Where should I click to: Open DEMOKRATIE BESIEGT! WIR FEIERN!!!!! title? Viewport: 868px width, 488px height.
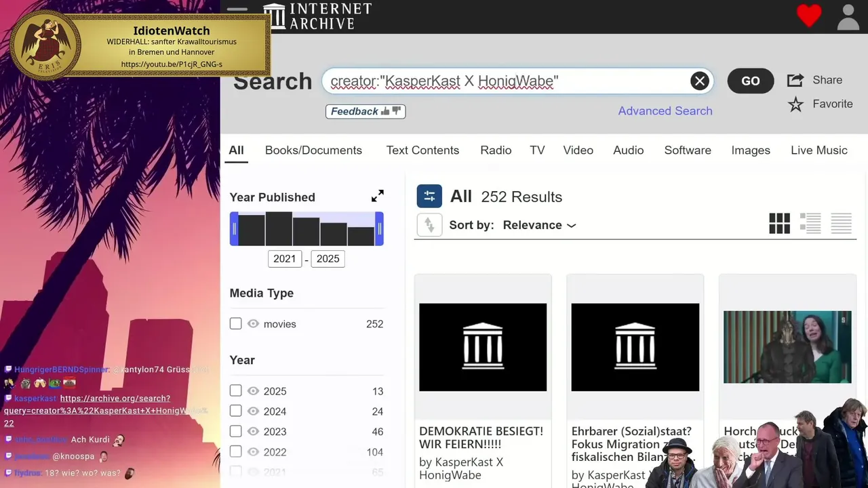point(481,438)
